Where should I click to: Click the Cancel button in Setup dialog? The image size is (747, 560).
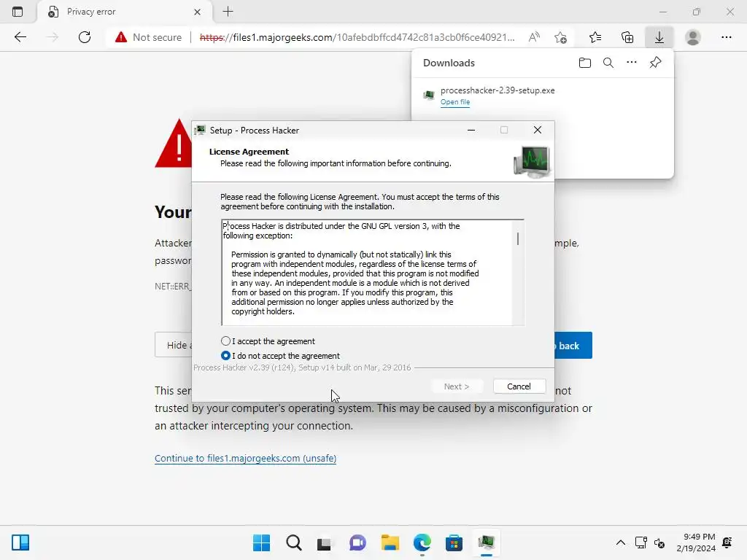point(519,386)
